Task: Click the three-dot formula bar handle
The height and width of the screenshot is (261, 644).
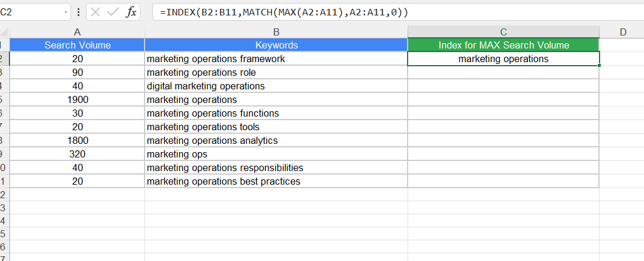Action: click(x=78, y=12)
